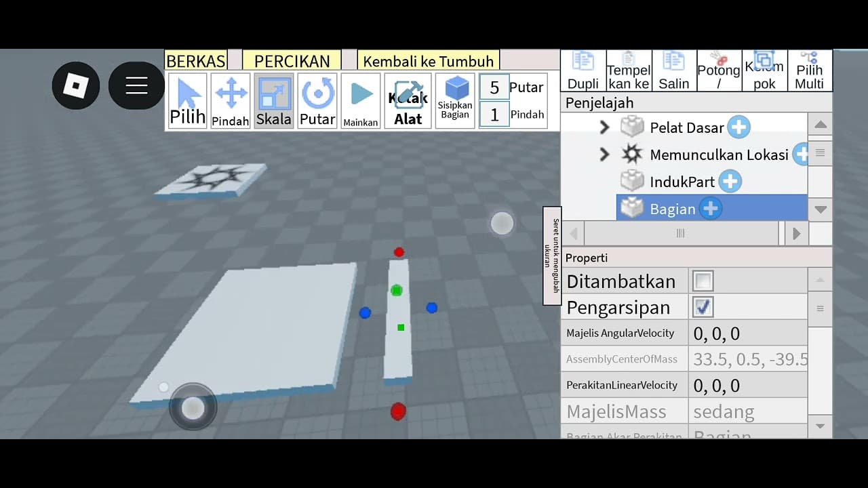This screenshot has height=488, width=868.
Task: Insert a part with Sisipkan Bagian
Action: click(x=455, y=100)
